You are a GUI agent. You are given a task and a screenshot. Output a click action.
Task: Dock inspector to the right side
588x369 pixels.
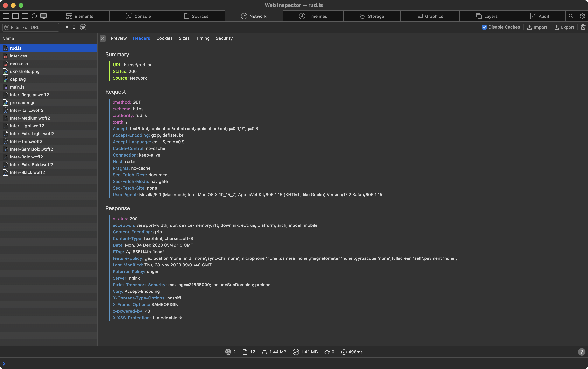(25, 16)
